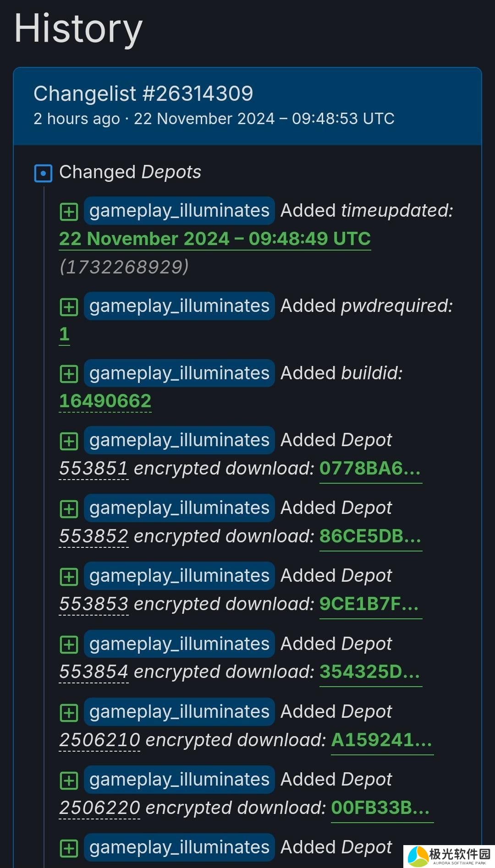The width and height of the screenshot is (495, 868).
Task: Open Changelist #26314309 header
Action: coord(143,93)
